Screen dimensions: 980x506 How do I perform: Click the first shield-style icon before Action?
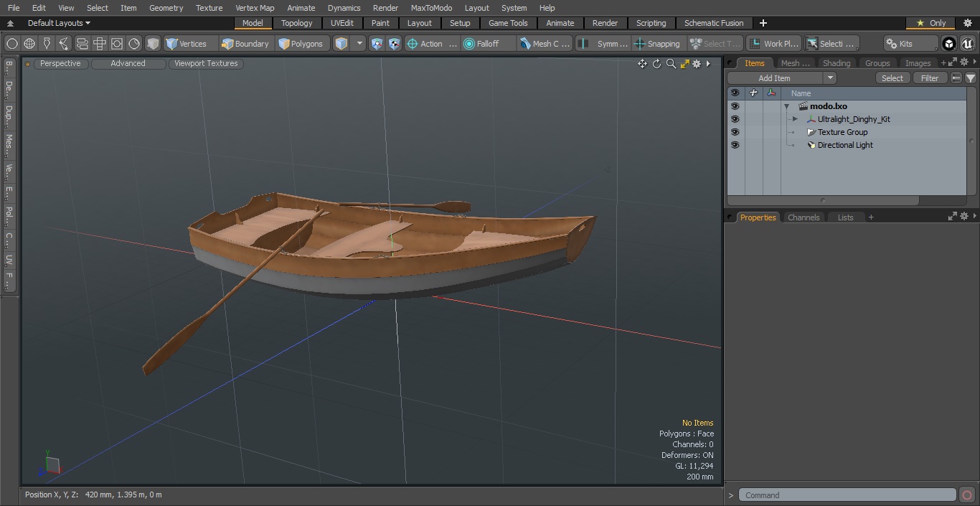(x=377, y=44)
